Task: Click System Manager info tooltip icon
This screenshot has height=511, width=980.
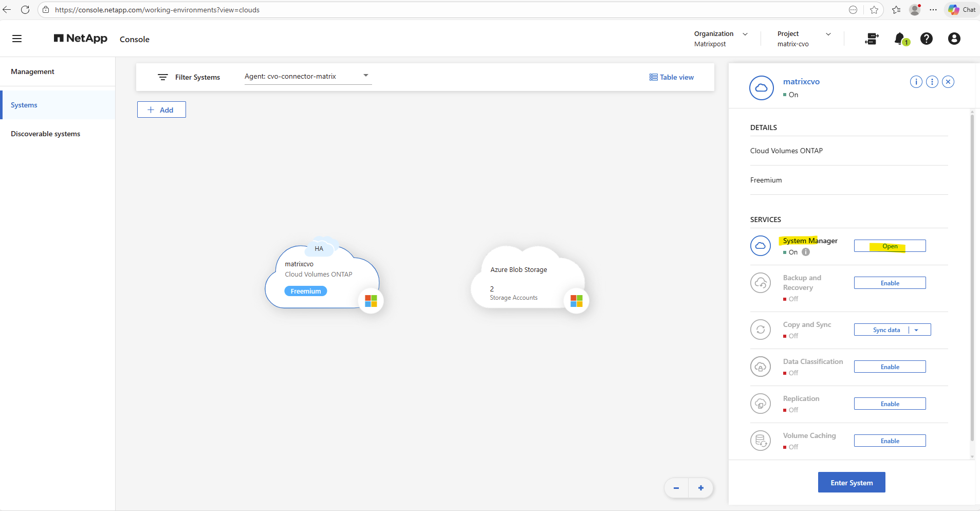Action: [x=806, y=252]
